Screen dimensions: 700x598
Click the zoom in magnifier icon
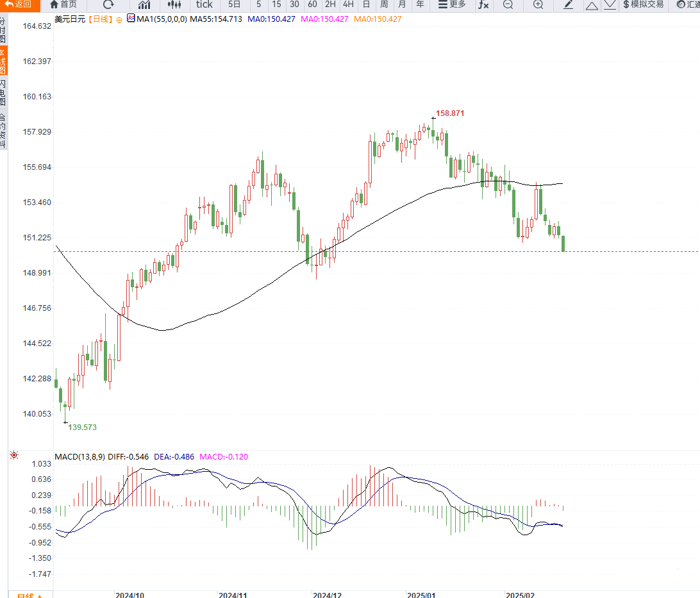tap(538, 4)
